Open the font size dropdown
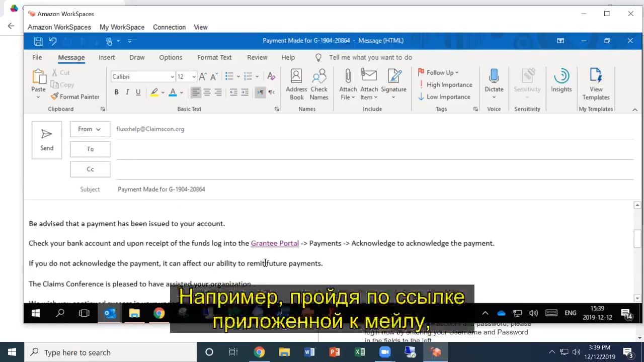Image resolution: width=644 pixels, height=362 pixels. (194, 76)
